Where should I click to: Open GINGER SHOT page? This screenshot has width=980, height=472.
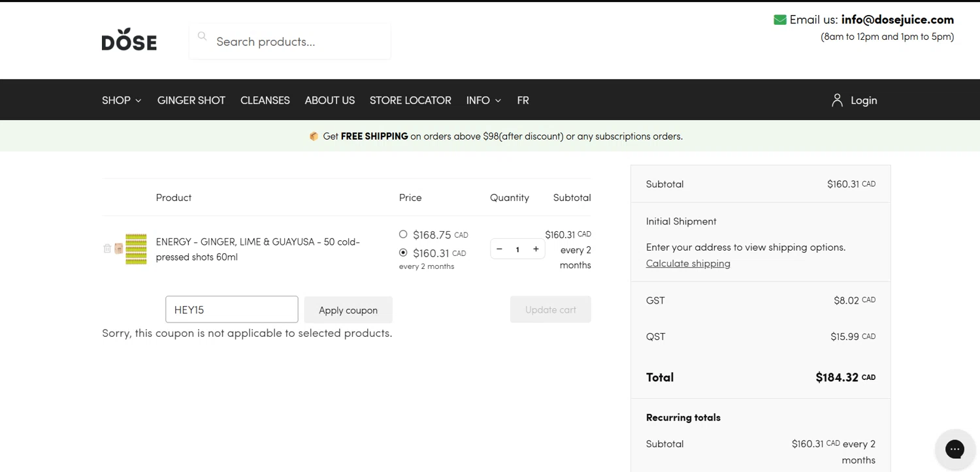[x=191, y=100]
